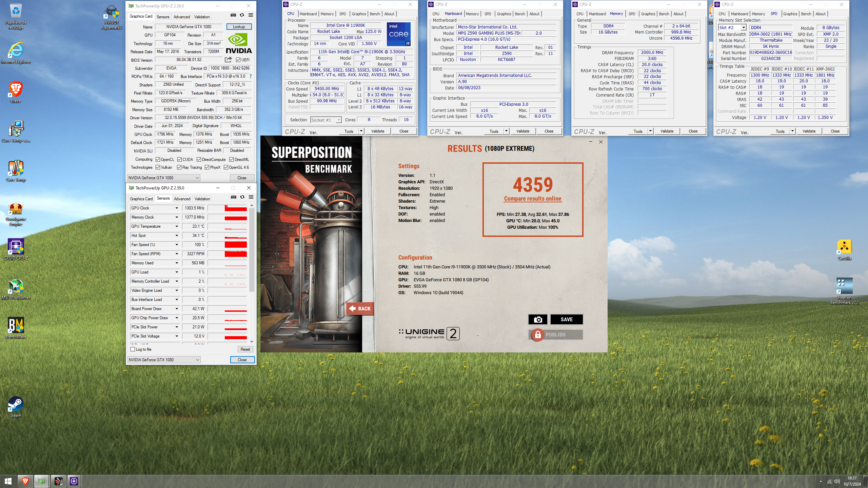Click the BIOS export share icon in GPU-Z

tap(229, 60)
